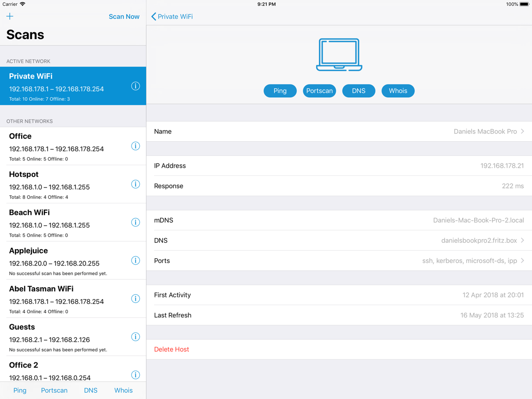This screenshot has height=399, width=532.
Task: Select the Office 2 network entry
Action: 73,369
